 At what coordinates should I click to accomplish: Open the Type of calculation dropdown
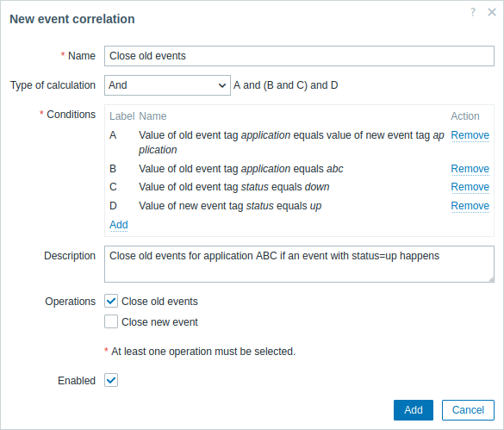pyautogui.click(x=167, y=85)
